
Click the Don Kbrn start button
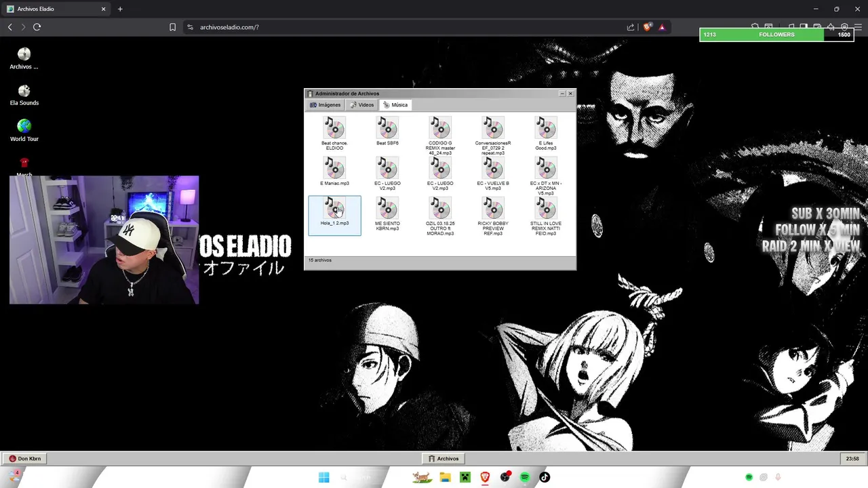pos(24,459)
